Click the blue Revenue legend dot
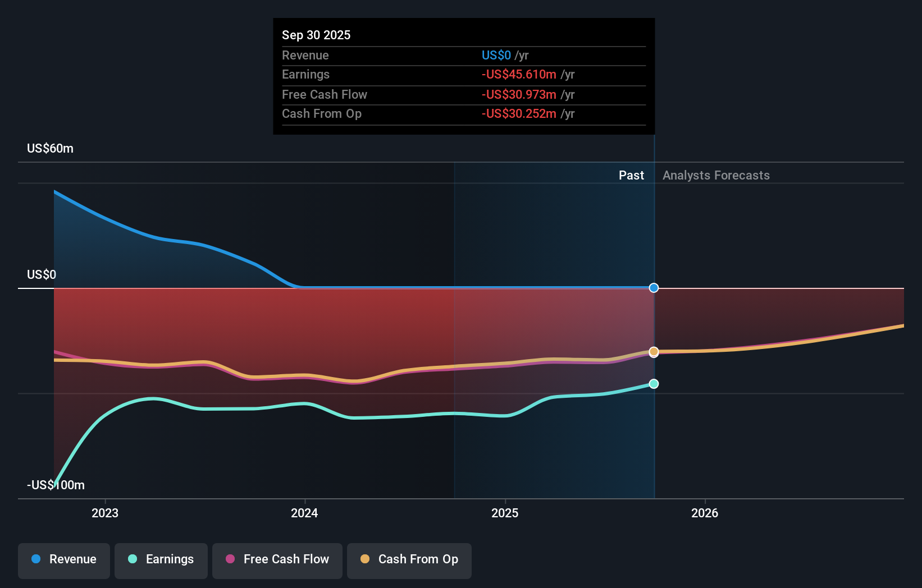Image resolution: width=922 pixels, height=588 pixels. point(36,559)
